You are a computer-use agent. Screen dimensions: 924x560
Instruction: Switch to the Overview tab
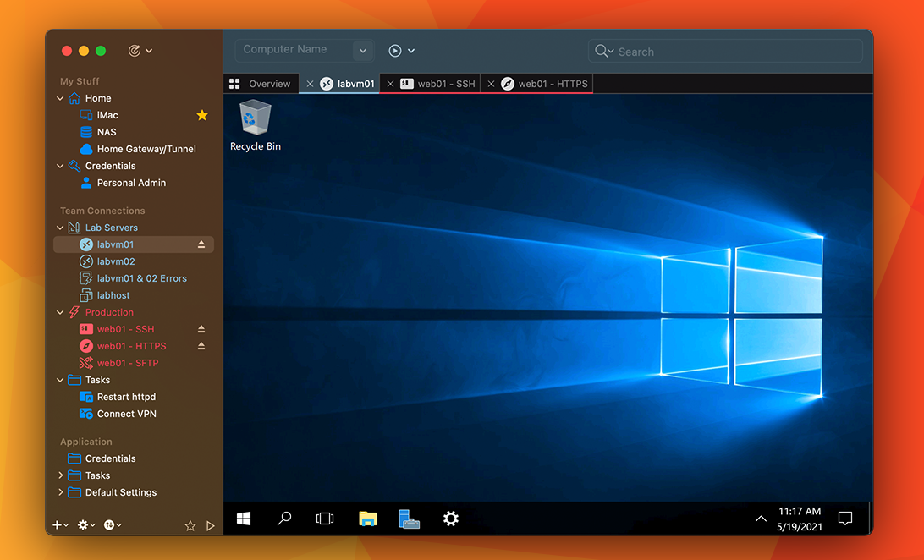tap(261, 84)
